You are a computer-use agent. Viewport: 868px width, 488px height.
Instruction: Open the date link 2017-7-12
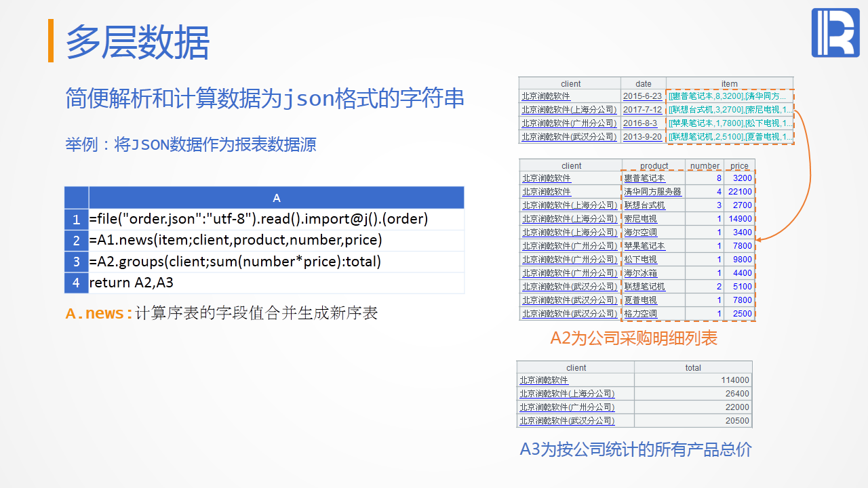(x=642, y=110)
